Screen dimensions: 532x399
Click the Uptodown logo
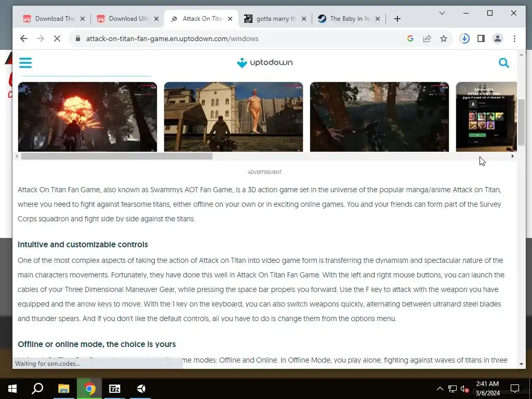[x=264, y=63]
